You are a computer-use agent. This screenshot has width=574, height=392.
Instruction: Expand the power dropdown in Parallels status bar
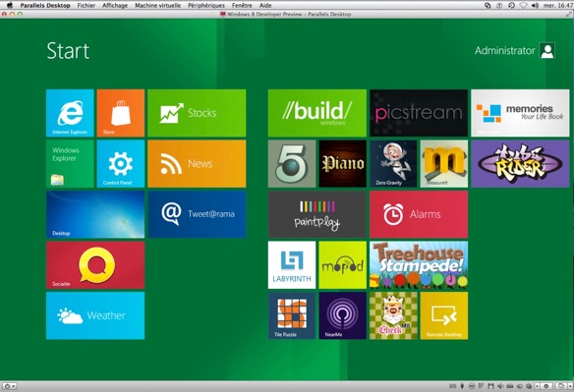(9, 386)
